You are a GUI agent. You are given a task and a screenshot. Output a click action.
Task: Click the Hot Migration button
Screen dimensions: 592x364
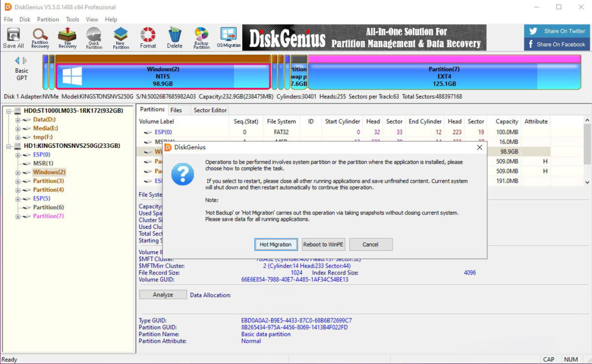(x=276, y=244)
